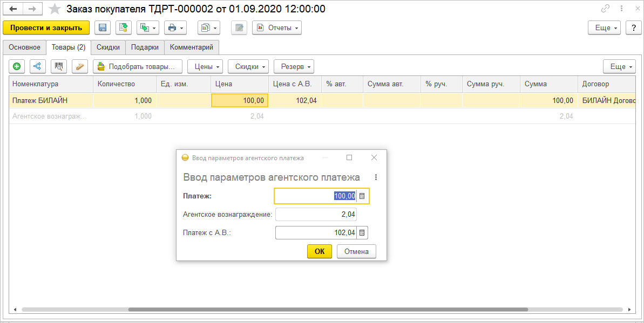Select the Платеж БИЛАЙН row cell

click(51, 100)
